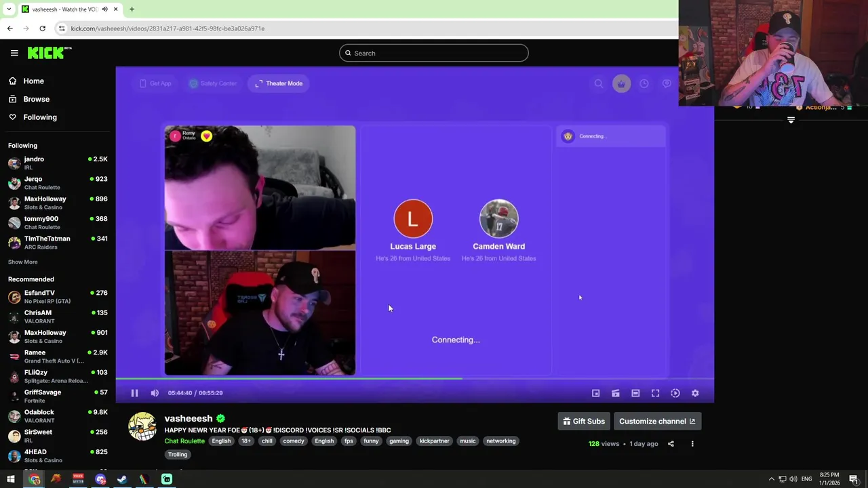Open ChrisAM's VALORANT channel
This screenshot has height=488, width=868.
[58, 317]
